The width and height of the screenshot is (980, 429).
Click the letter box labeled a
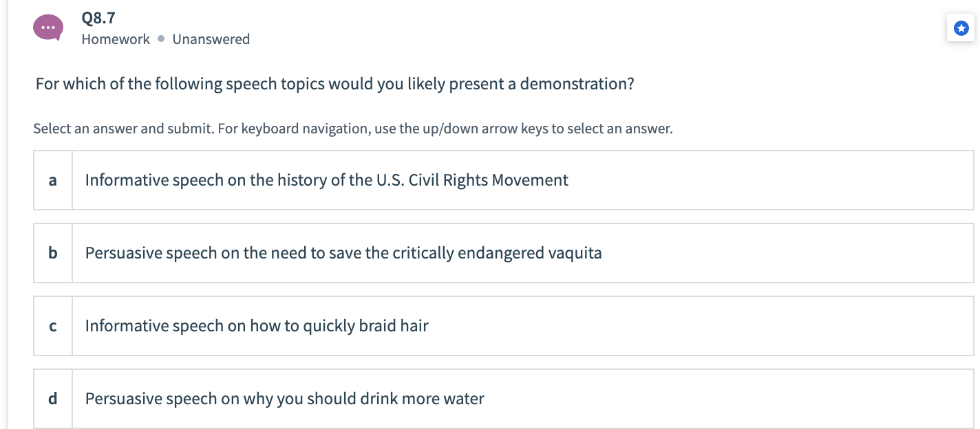52,179
